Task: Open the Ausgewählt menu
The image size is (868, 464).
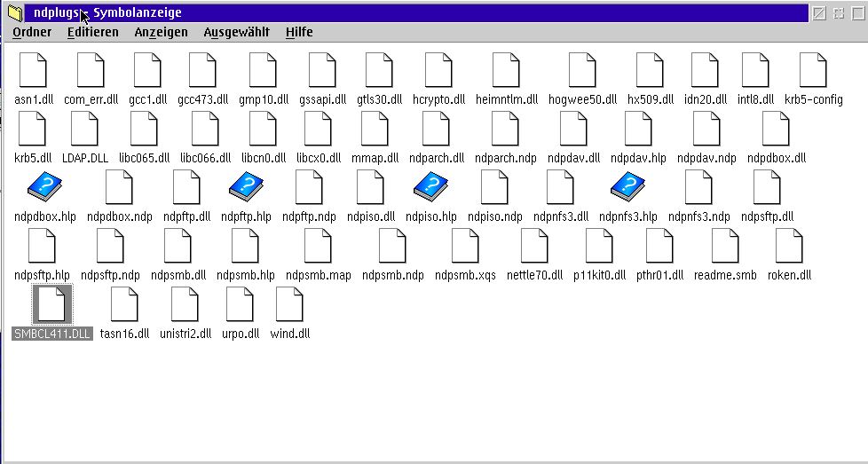Action: click(x=236, y=32)
